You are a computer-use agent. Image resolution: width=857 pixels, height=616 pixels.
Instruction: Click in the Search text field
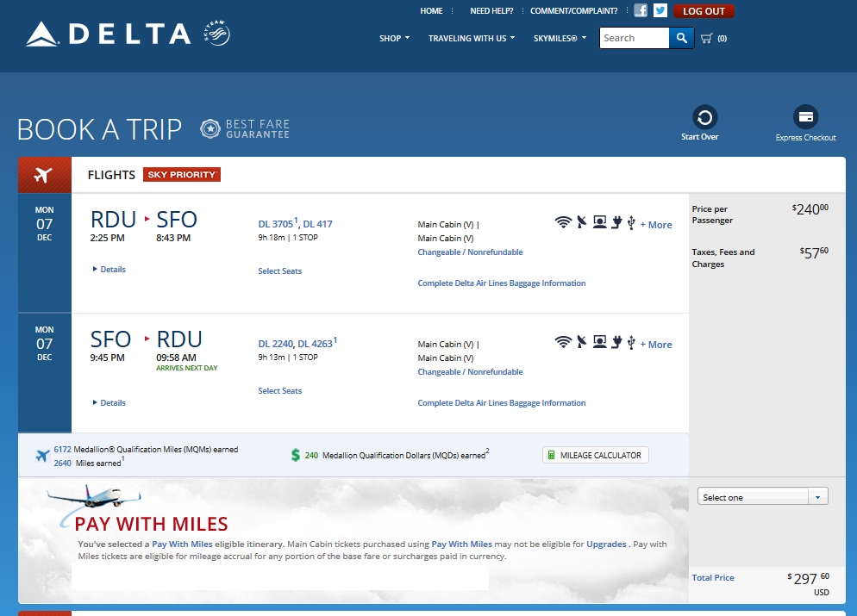pos(634,38)
